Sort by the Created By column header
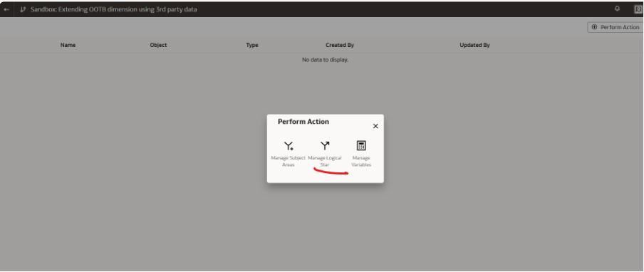This screenshot has height=272, width=644. pos(340,45)
